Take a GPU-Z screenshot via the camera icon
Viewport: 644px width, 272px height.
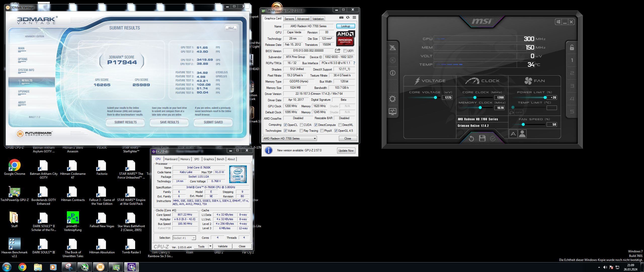[x=341, y=18]
